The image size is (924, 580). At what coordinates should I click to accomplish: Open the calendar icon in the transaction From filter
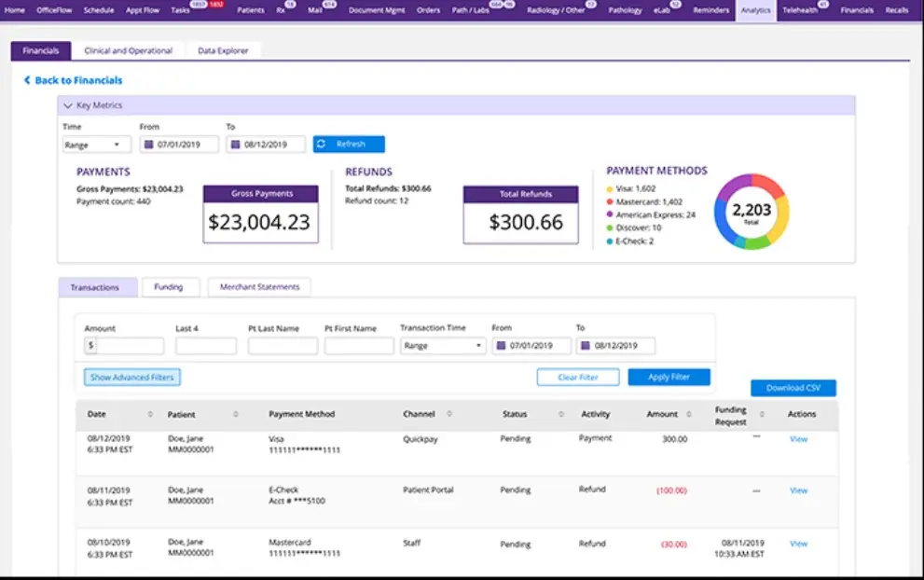(499, 345)
